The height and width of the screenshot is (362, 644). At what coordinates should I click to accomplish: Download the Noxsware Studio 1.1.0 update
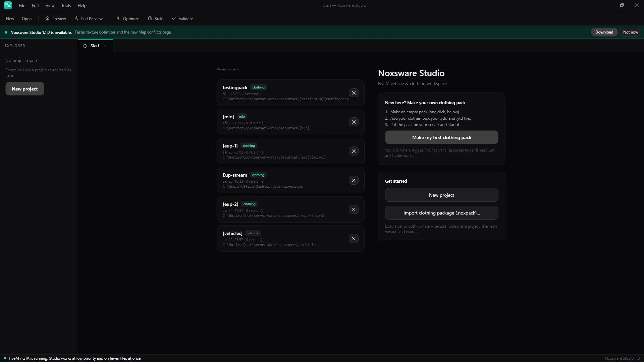[604, 32]
